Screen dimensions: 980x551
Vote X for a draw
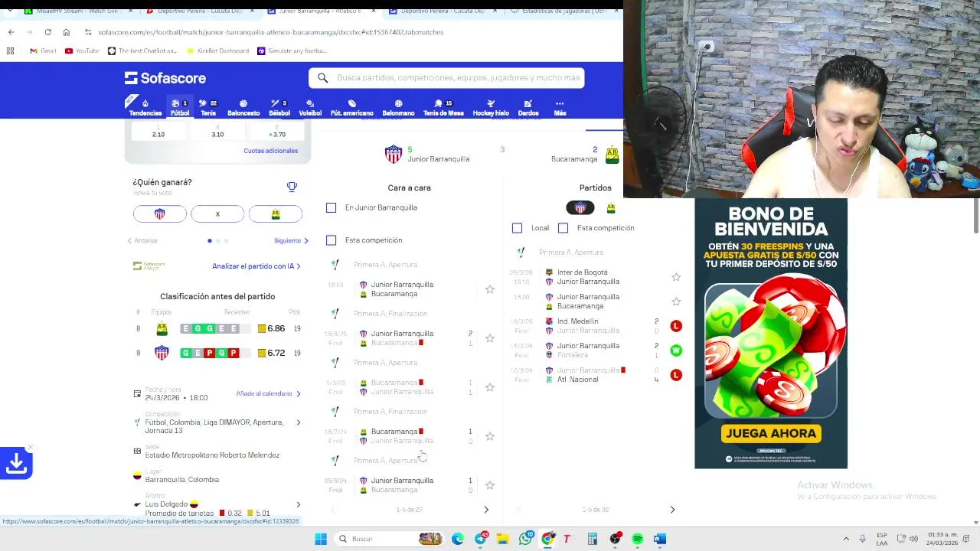click(x=217, y=214)
